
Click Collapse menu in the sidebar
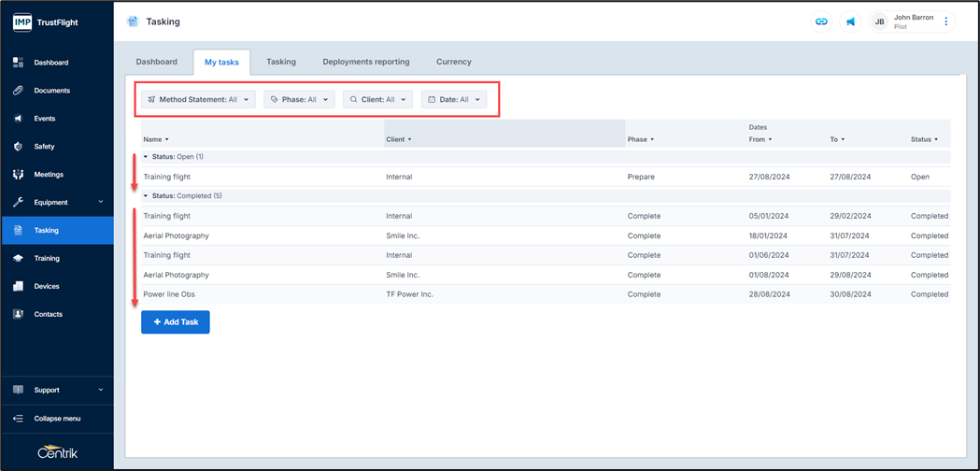coord(57,419)
